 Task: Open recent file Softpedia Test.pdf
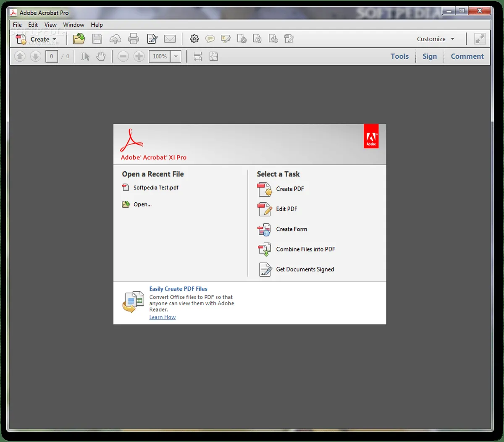tap(156, 188)
